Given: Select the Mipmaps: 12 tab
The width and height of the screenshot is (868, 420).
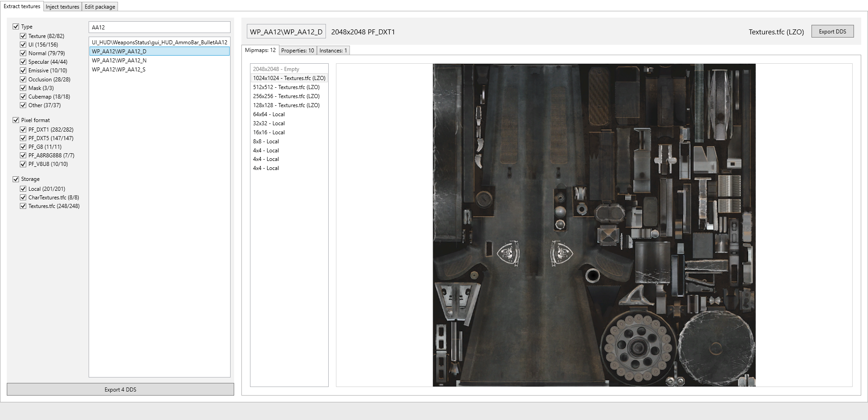Looking at the screenshot, I should [260, 50].
